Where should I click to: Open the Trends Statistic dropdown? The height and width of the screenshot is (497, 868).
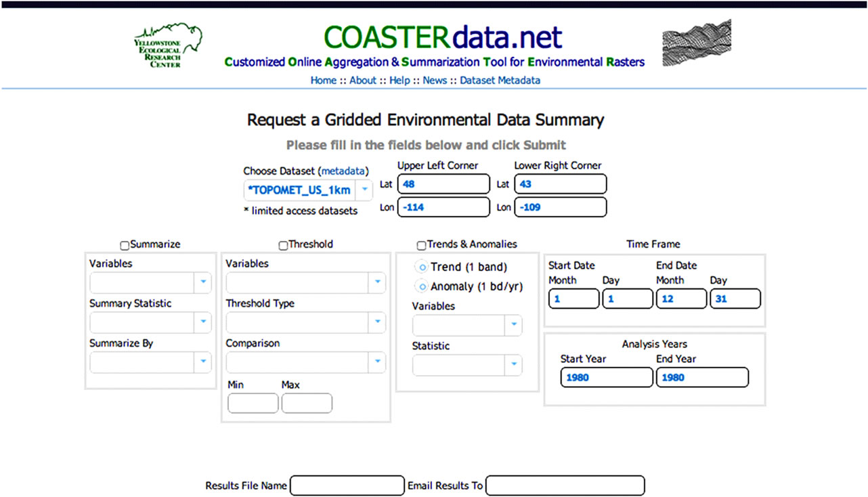tap(467, 366)
